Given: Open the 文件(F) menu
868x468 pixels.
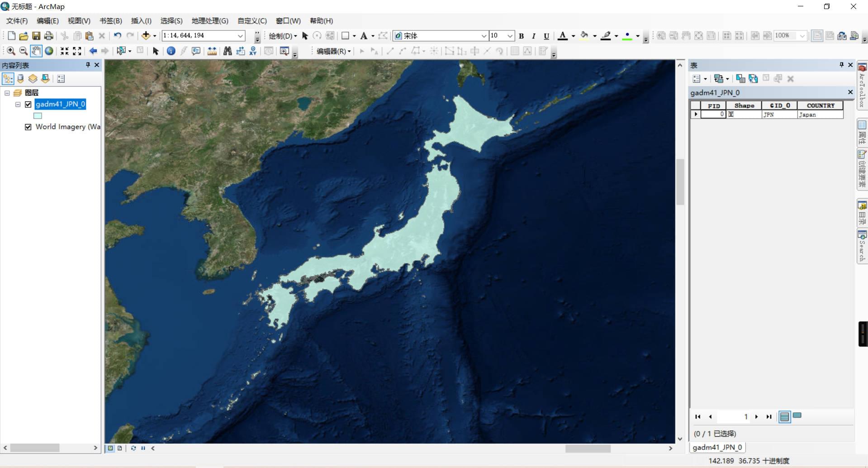Looking at the screenshot, I should pyautogui.click(x=17, y=21).
